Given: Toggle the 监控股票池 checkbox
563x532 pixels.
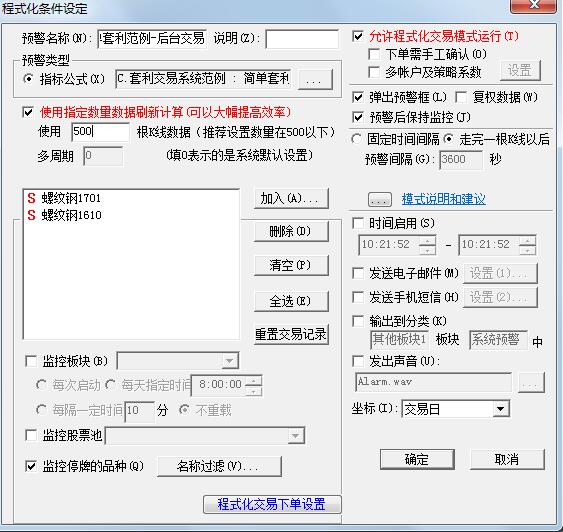Looking at the screenshot, I should click(x=32, y=435).
